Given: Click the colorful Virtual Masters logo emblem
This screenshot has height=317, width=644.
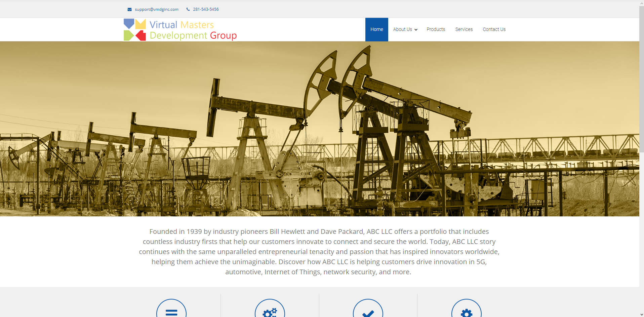Looking at the screenshot, I should click(135, 30).
